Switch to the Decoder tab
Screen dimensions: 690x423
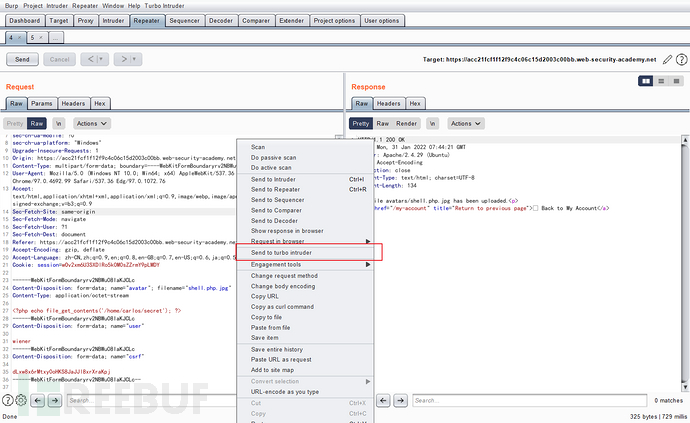[x=221, y=21]
